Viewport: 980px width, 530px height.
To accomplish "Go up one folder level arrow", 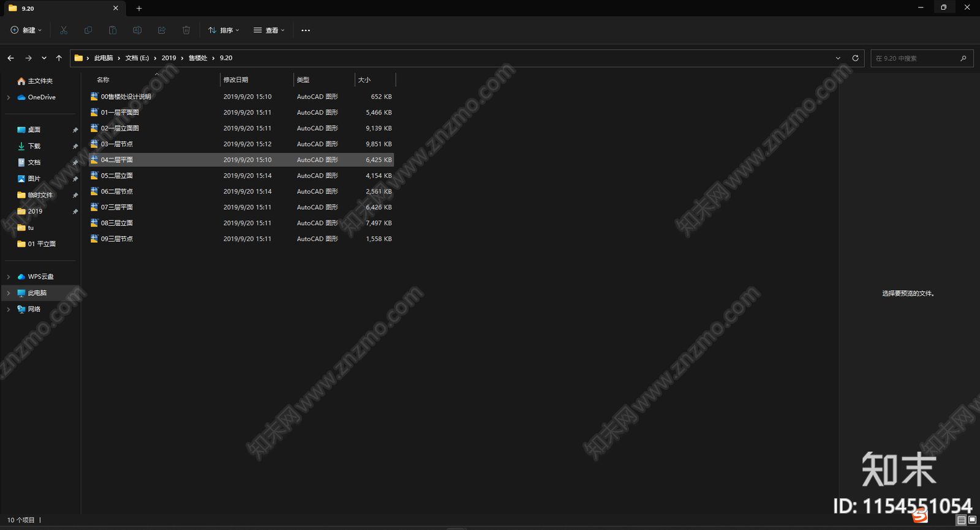I will [x=59, y=58].
